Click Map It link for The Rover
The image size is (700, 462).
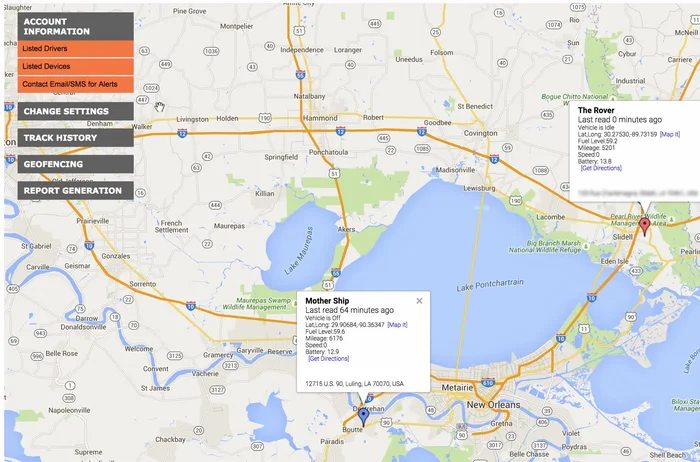[x=670, y=134]
